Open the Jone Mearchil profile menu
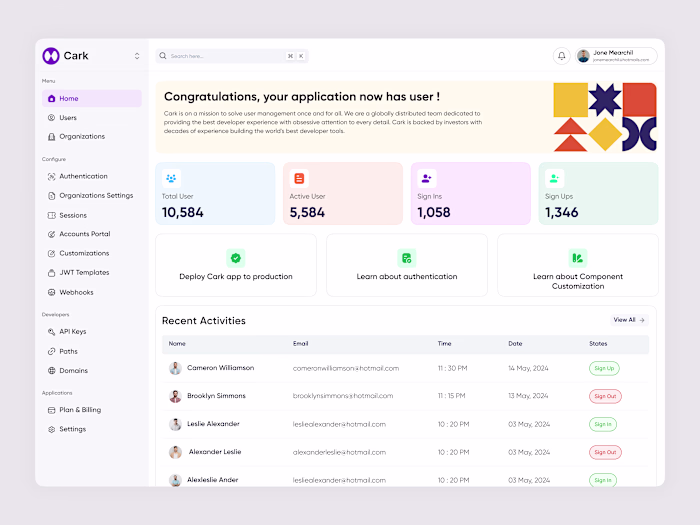Viewport: 700px width, 525px height. (x=616, y=56)
